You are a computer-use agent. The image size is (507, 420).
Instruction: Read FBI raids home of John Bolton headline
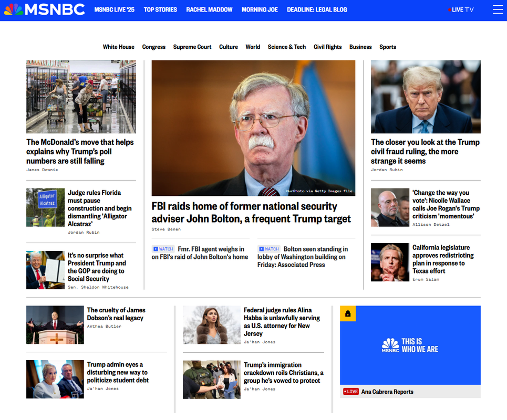pos(251,213)
